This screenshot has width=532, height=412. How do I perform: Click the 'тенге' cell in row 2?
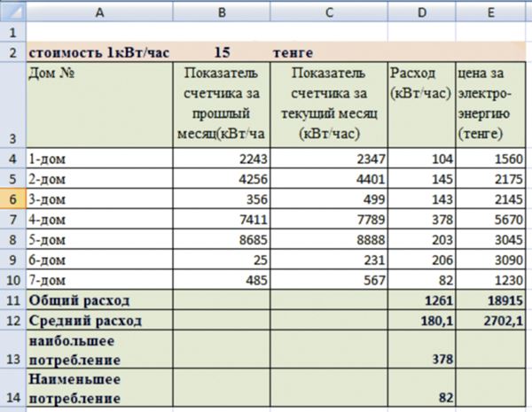point(329,52)
